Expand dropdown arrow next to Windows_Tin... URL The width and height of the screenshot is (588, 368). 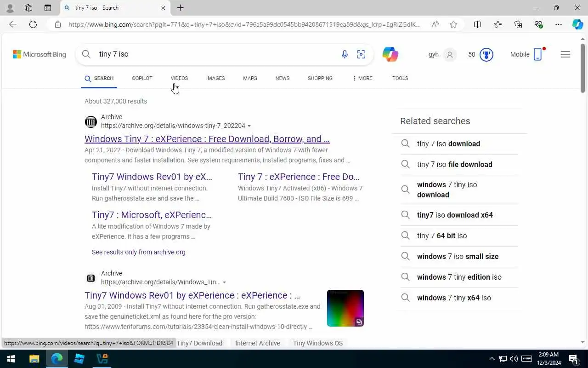tap(224, 282)
